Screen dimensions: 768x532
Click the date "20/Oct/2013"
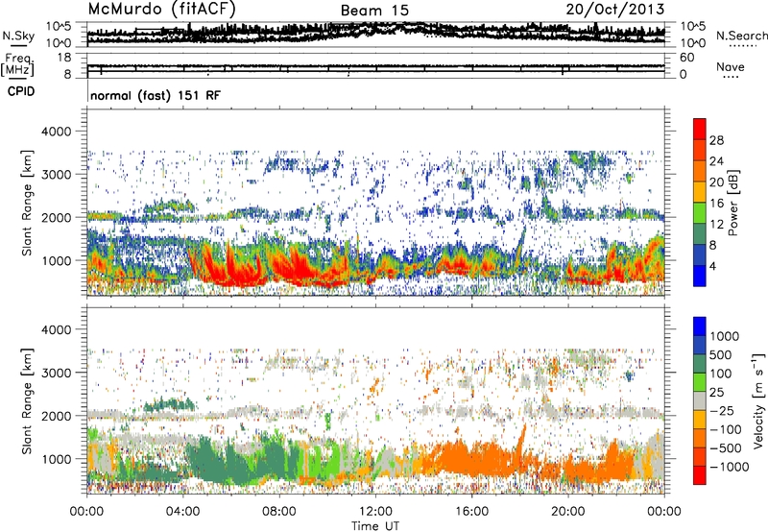tap(615, 9)
